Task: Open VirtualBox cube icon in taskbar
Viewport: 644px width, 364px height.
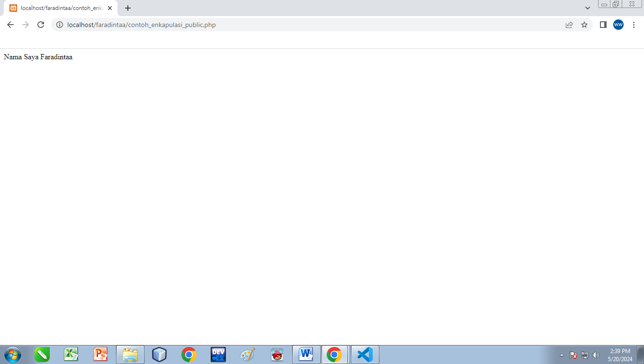Action: click(160, 355)
